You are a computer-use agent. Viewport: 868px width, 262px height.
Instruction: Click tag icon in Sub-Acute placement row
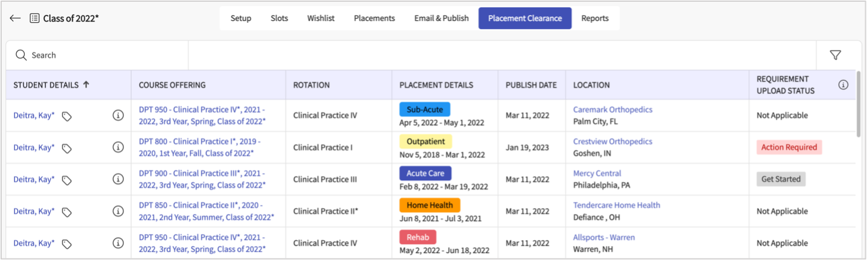tap(66, 116)
